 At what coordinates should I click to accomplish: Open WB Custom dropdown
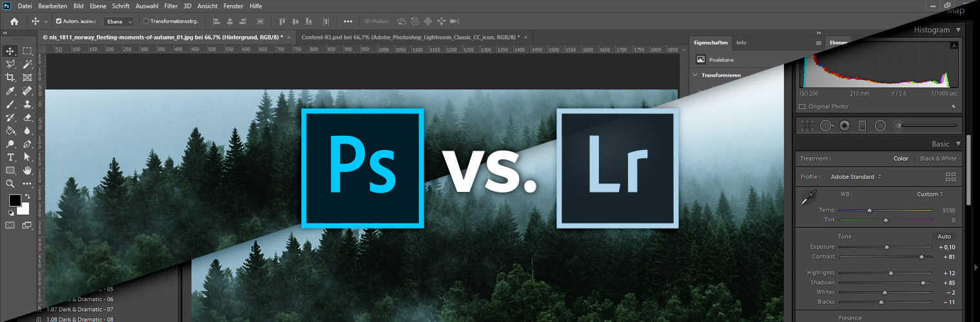coord(930,194)
